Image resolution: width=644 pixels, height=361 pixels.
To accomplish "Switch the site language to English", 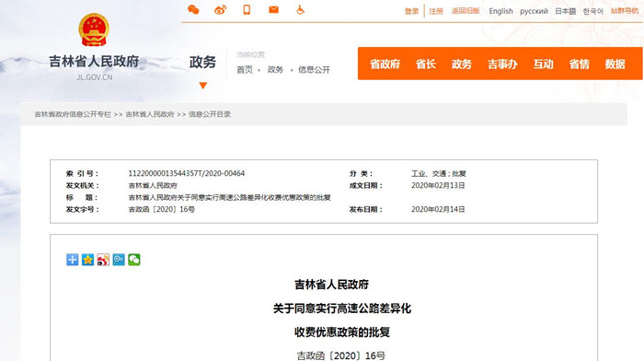I will 500,11.
